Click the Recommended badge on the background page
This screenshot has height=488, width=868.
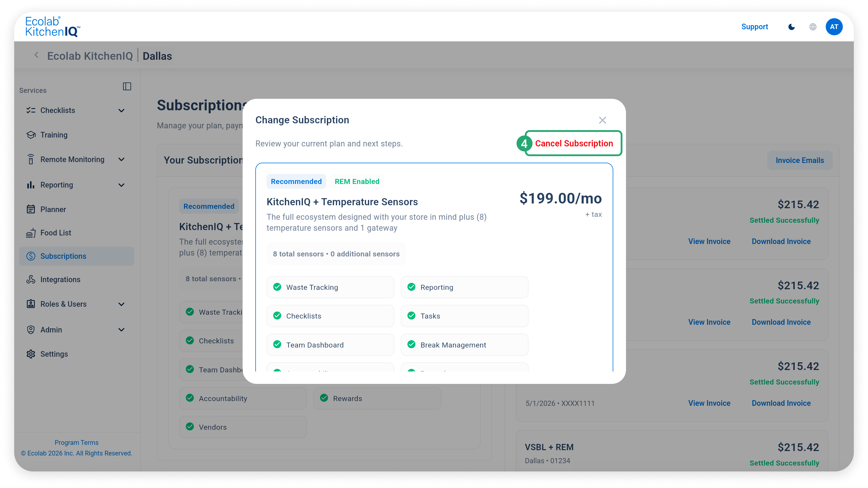point(209,206)
